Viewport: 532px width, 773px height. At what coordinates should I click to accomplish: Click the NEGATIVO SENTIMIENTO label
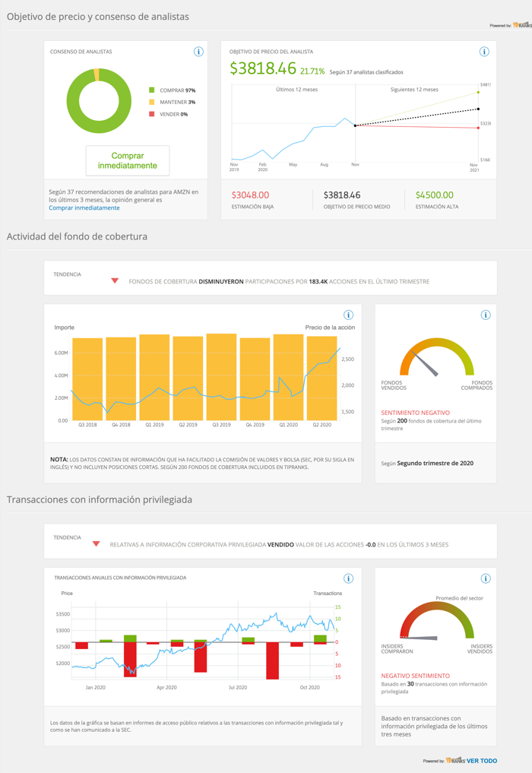(x=415, y=676)
